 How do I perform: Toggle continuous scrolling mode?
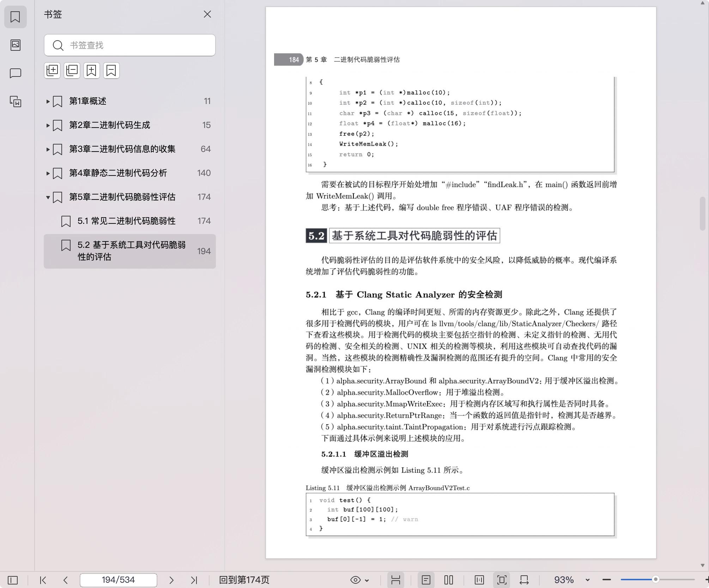coord(396,580)
